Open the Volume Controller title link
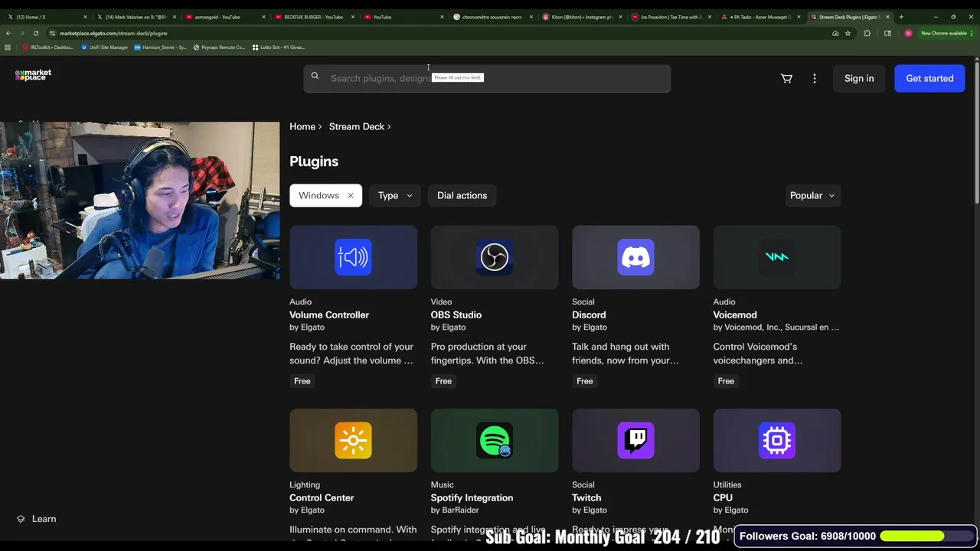 329,315
